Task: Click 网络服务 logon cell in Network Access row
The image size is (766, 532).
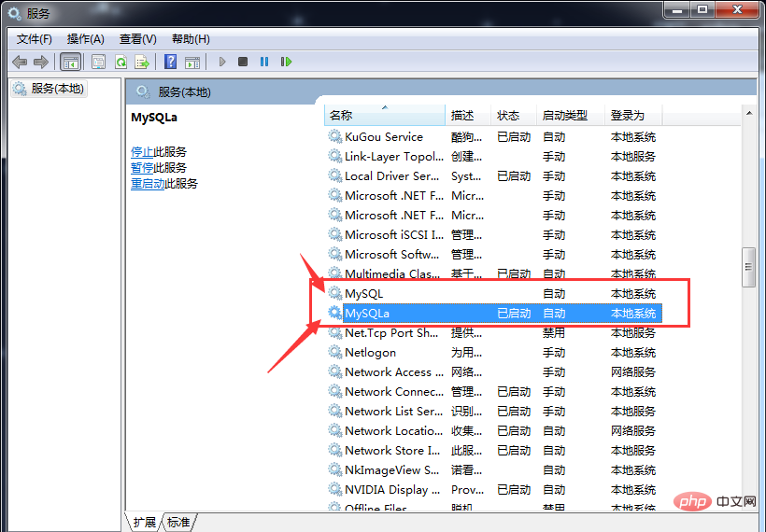Action: pyautogui.click(x=633, y=371)
